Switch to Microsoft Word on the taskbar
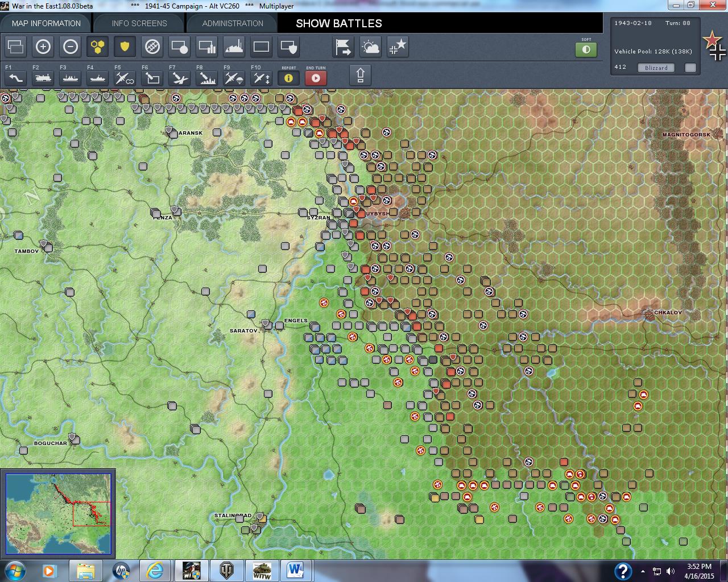Screen dimensions: 728x582 tap(296, 570)
